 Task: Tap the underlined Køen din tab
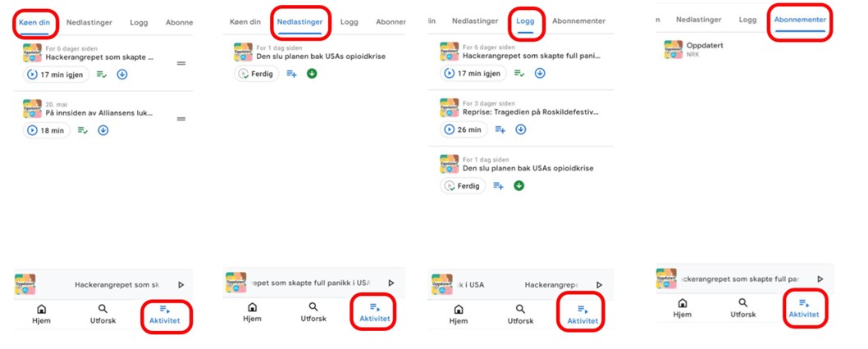(35, 22)
